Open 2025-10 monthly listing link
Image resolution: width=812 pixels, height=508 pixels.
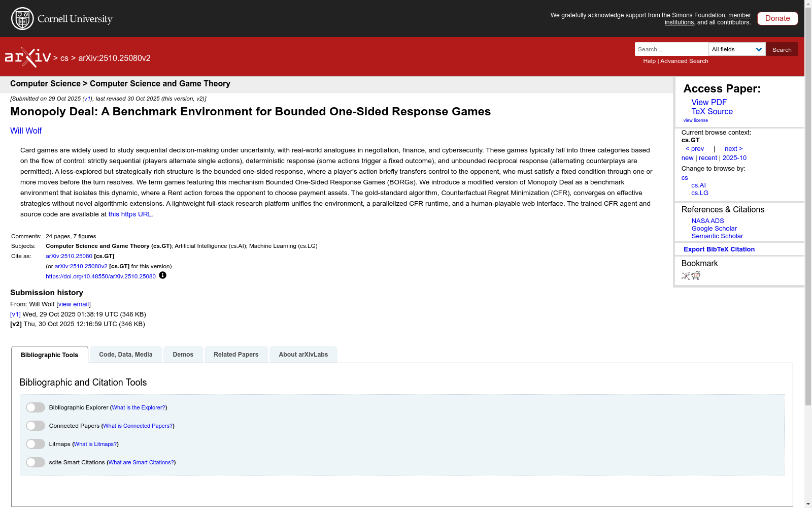734,158
